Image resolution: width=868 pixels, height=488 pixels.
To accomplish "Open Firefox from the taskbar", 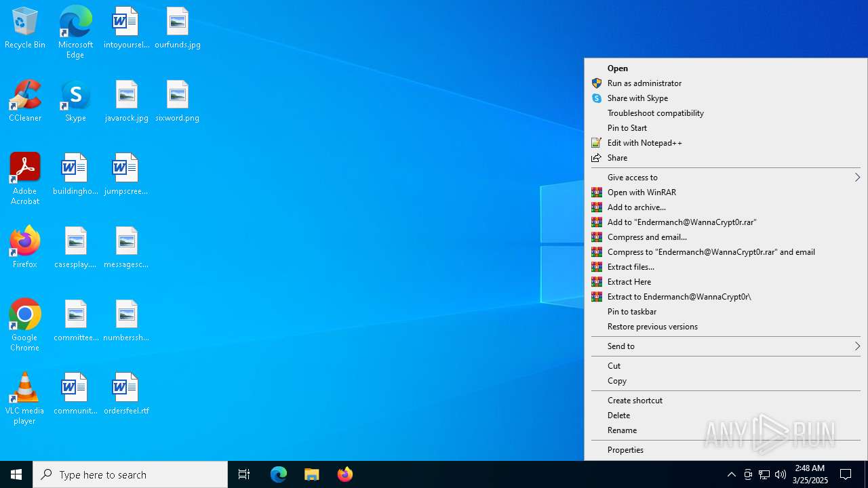I will (x=345, y=474).
